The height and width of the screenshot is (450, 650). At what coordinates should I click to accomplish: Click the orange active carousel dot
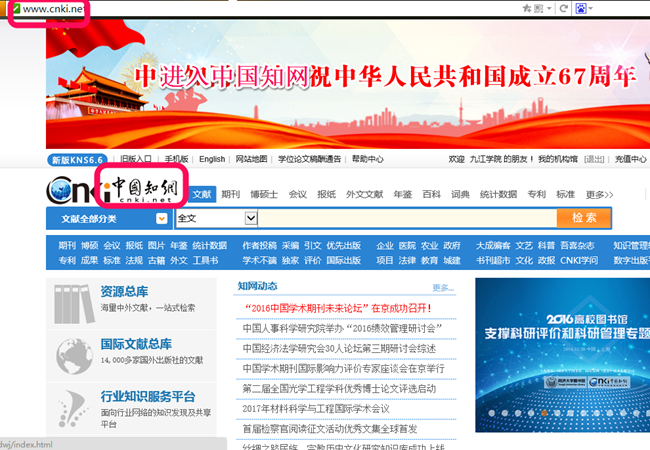(x=544, y=413)
